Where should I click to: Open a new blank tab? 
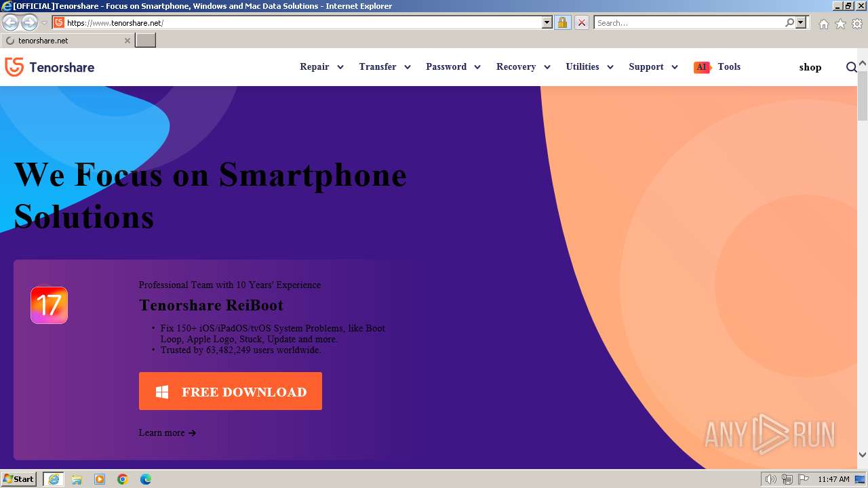(x=146, y=41)
